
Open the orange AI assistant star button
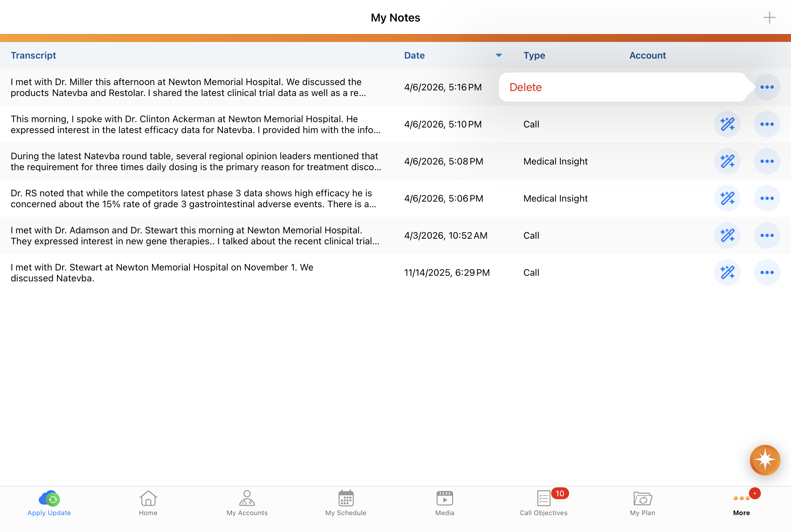pyautogui.click(x=765, y=460)
